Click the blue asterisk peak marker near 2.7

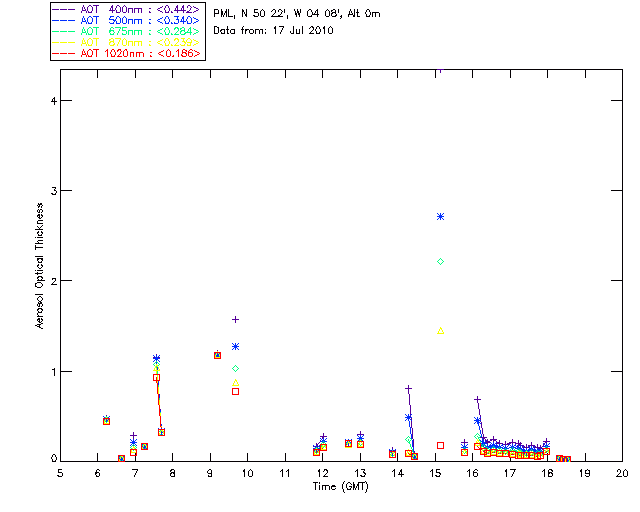click(440, 216)
